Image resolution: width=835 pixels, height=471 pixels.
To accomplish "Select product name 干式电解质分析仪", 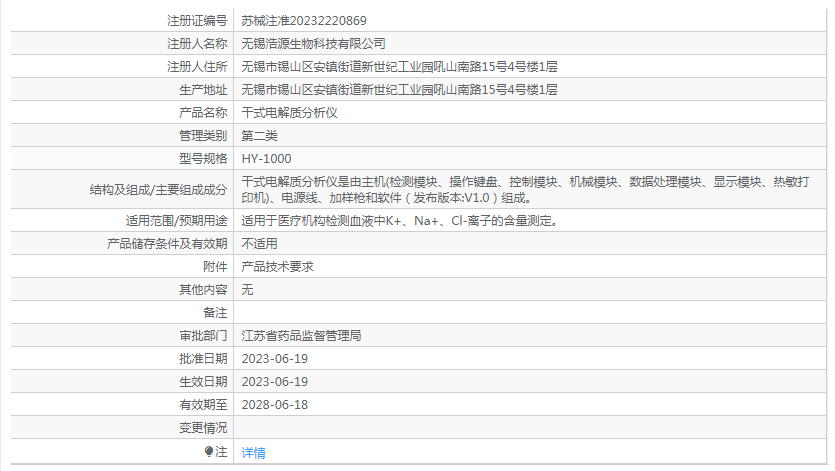I will coord(289,112).
